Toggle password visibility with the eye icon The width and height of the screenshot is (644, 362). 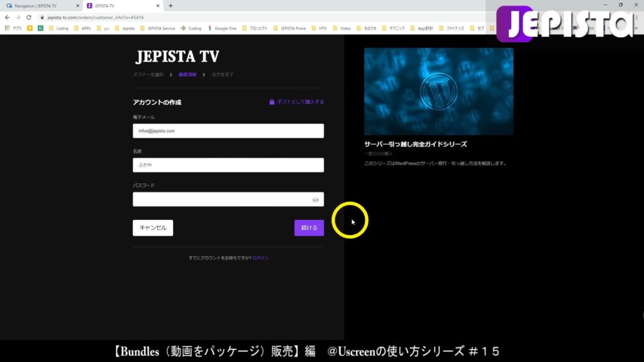point(316,200)
